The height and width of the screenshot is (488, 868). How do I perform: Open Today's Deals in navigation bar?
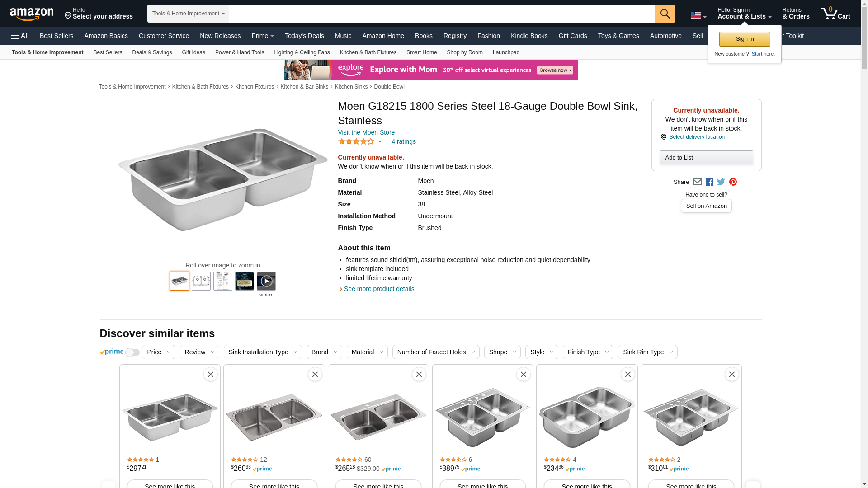click(304, 36)
